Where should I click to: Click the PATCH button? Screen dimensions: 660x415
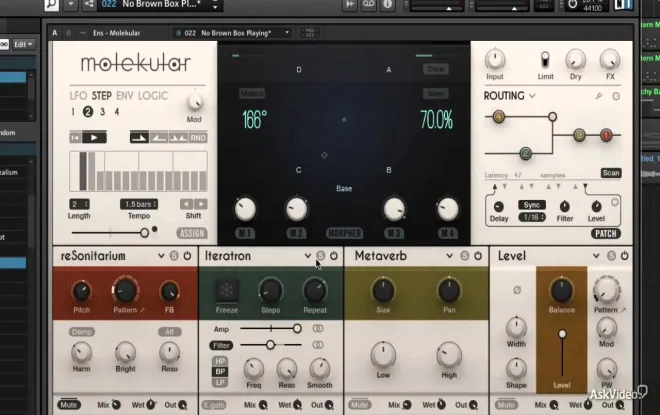[606, 234]
